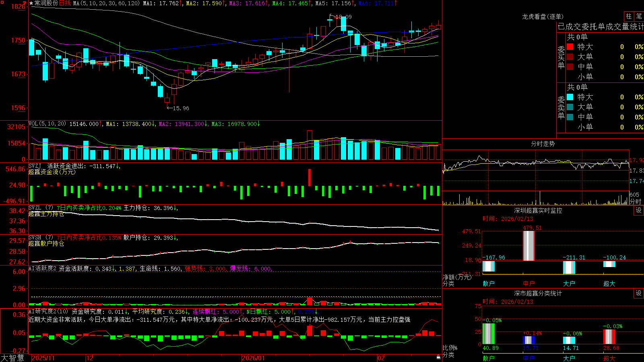Viewport: 644px width, 362px height.
Task: Select the dark red 中单 buy-order swatch
Action: [570, 67]
